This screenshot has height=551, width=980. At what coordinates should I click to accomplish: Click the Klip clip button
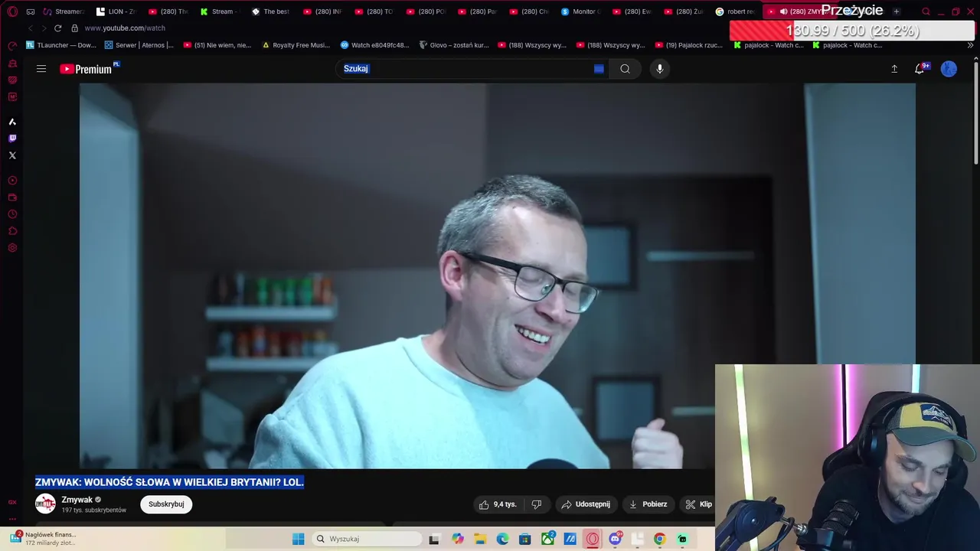(698, 504)
